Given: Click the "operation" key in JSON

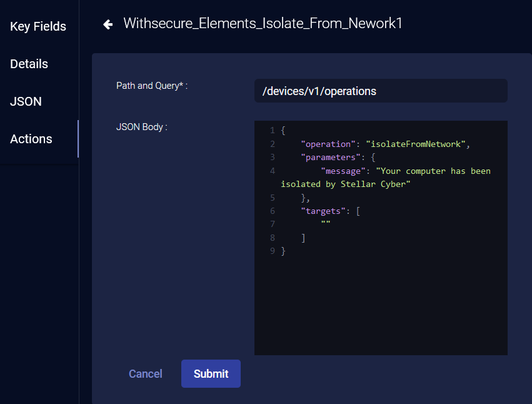Looking at the screenshot, I should pyautogui.click(x=328, y=144).
